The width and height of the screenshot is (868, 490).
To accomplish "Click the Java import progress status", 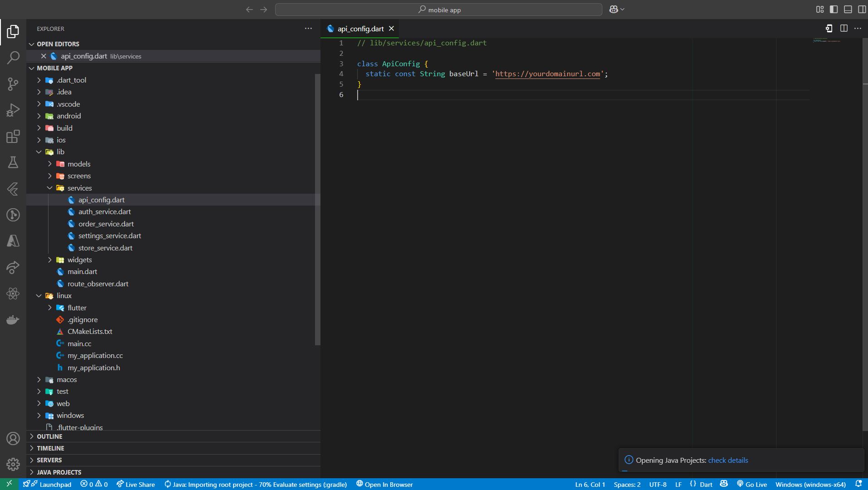I will 255,485.
